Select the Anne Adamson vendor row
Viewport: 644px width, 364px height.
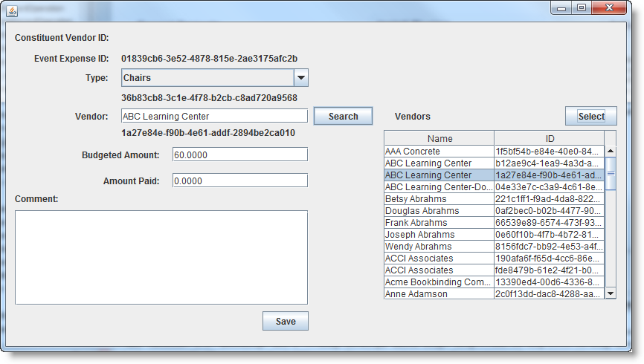(x=494, y=294)
